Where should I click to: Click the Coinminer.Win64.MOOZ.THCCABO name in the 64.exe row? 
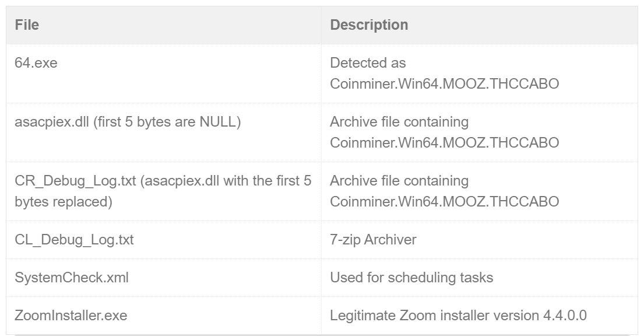[x=444, y=84]
